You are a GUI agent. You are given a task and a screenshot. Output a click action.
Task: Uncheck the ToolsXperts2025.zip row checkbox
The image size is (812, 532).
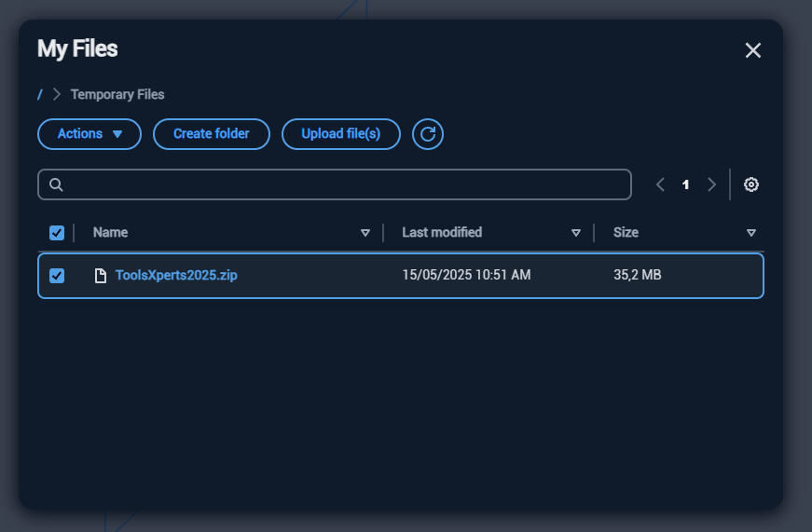57,276
